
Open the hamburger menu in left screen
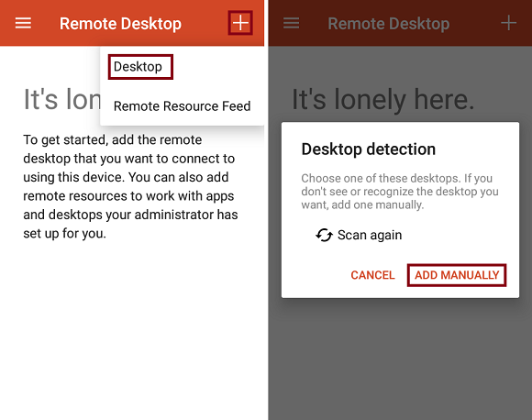[23, 23]
